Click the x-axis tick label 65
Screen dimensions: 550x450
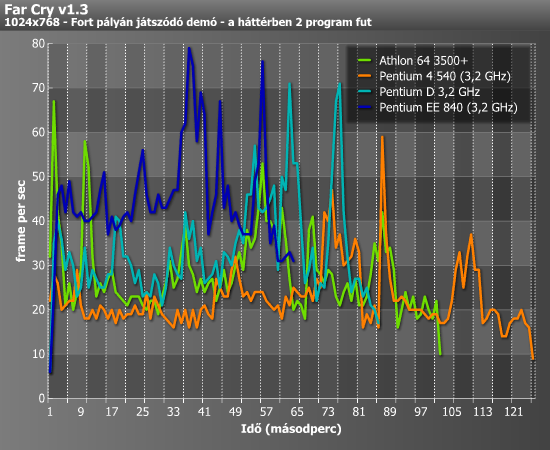tap(297, 411)
